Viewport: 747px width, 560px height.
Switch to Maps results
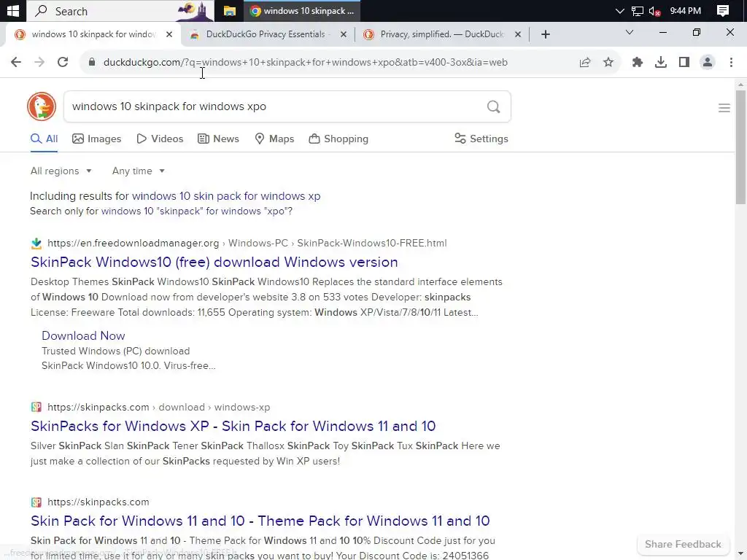click(274, 139)
